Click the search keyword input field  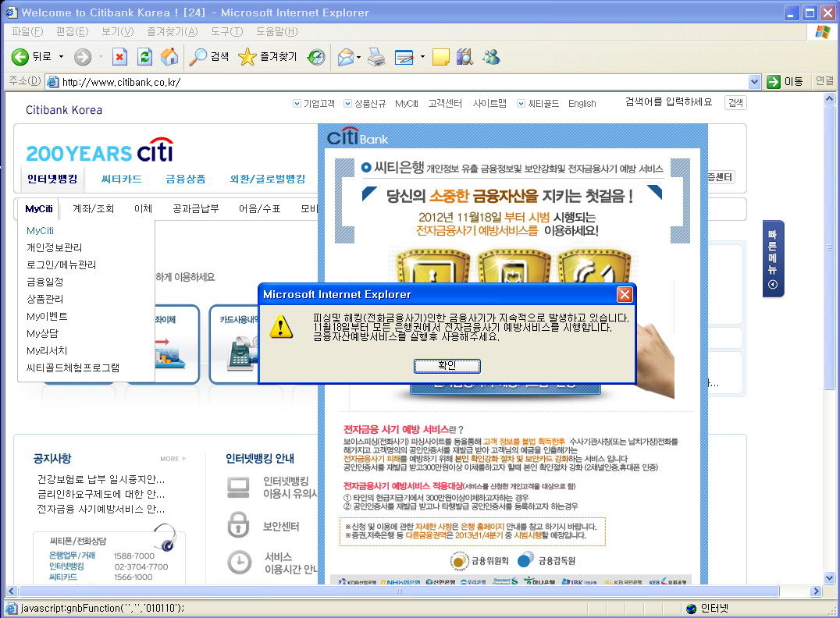point(668,102)
